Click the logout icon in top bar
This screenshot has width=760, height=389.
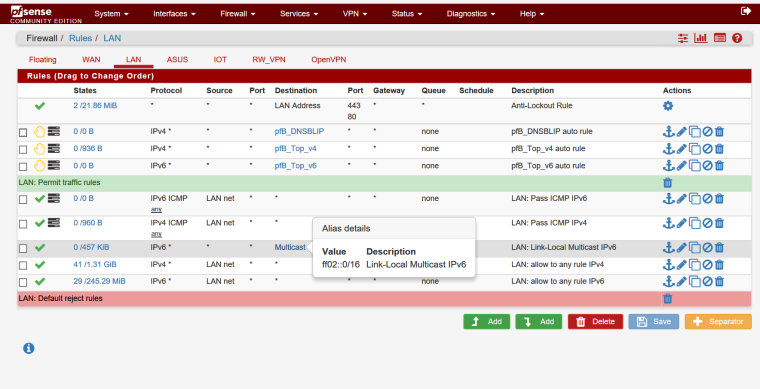pos(746,11)
